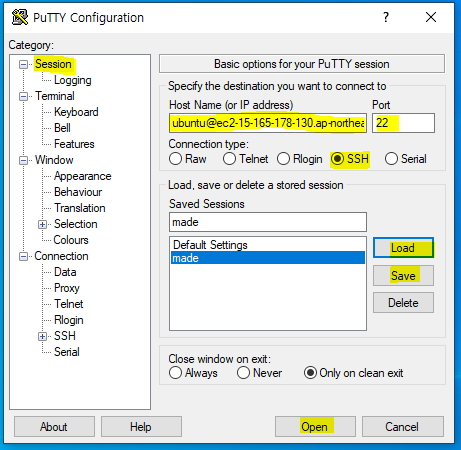
Task: Click the Save session button
Action: (403, 276)
